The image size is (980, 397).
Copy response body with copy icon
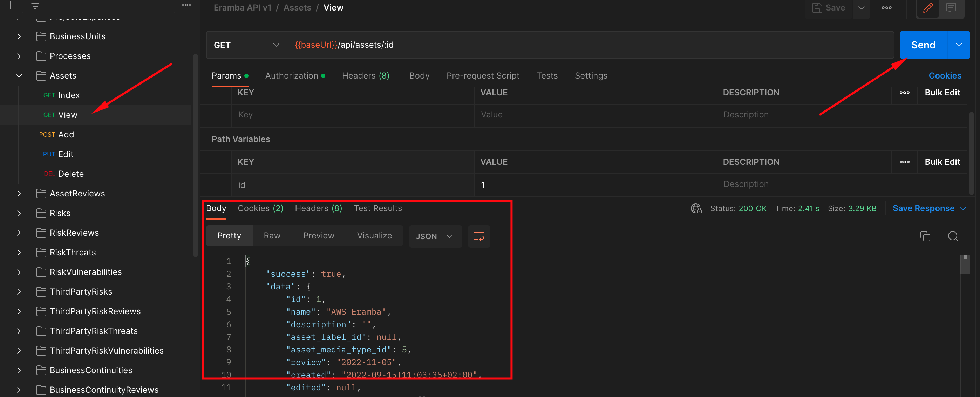point(925,236)
